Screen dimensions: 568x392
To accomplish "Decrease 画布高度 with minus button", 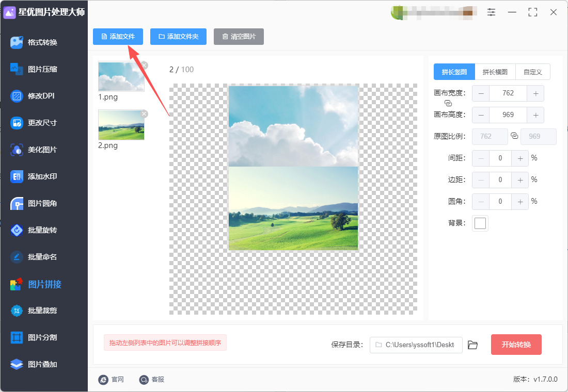I will [481, 115].
